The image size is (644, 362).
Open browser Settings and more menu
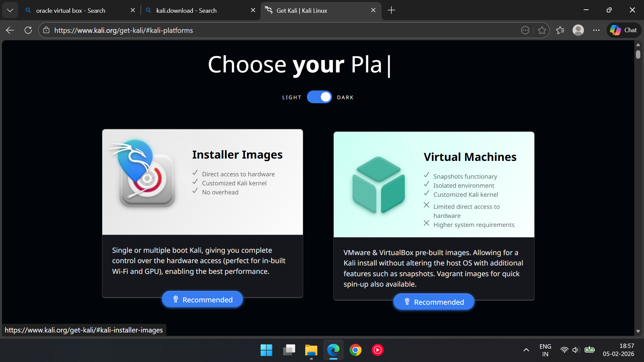(596, 30)
